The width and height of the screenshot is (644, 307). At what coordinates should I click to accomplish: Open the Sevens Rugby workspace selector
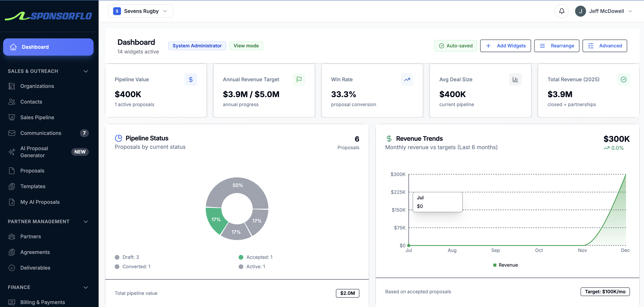coord(141,11)
